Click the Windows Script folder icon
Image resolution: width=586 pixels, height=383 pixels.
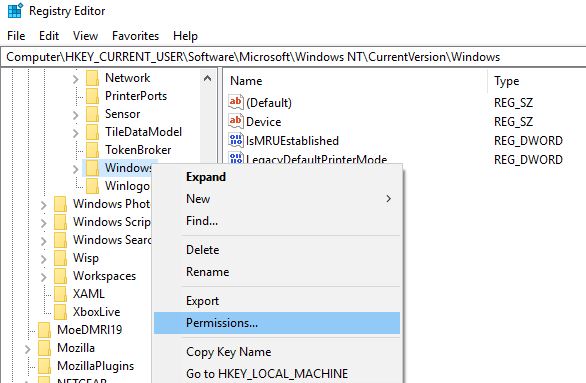[x=60, y=222]
